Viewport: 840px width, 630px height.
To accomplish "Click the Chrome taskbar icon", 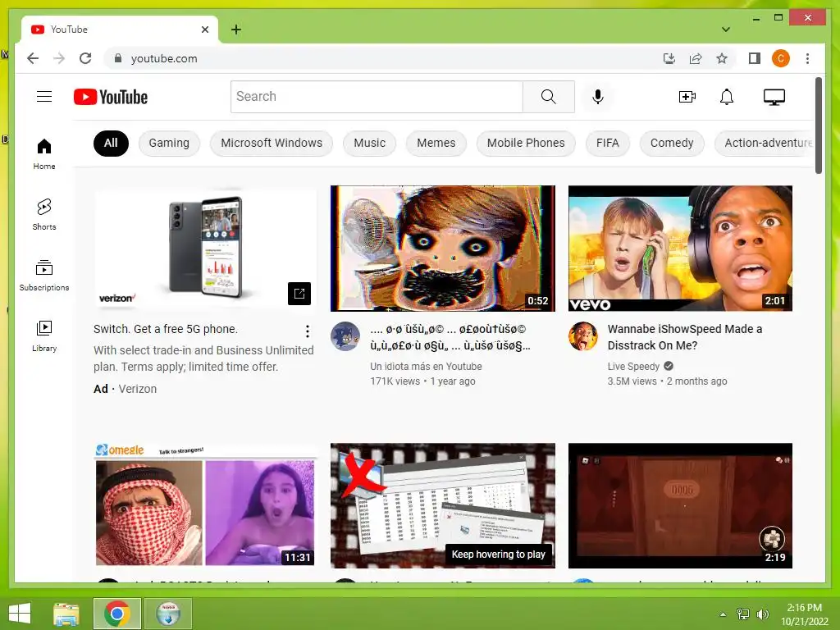I will click(x=117, y=614).
